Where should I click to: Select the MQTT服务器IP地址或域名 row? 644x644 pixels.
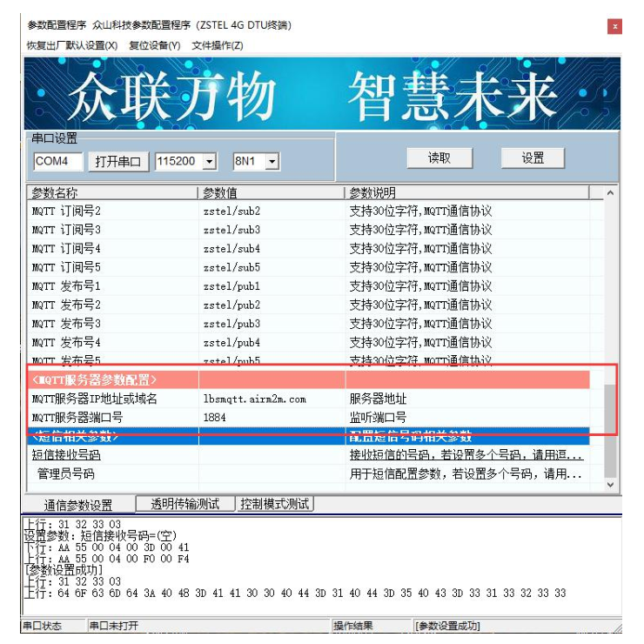(x=309, y=399)
